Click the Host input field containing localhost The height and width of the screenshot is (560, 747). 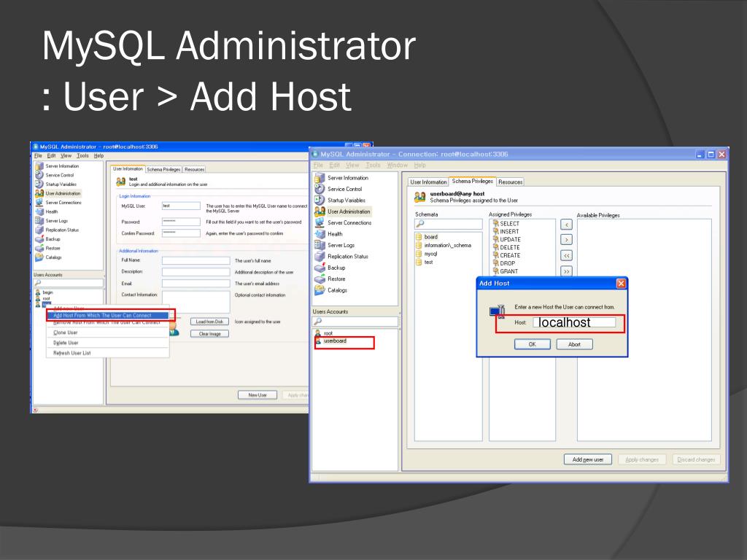[574, 322]
